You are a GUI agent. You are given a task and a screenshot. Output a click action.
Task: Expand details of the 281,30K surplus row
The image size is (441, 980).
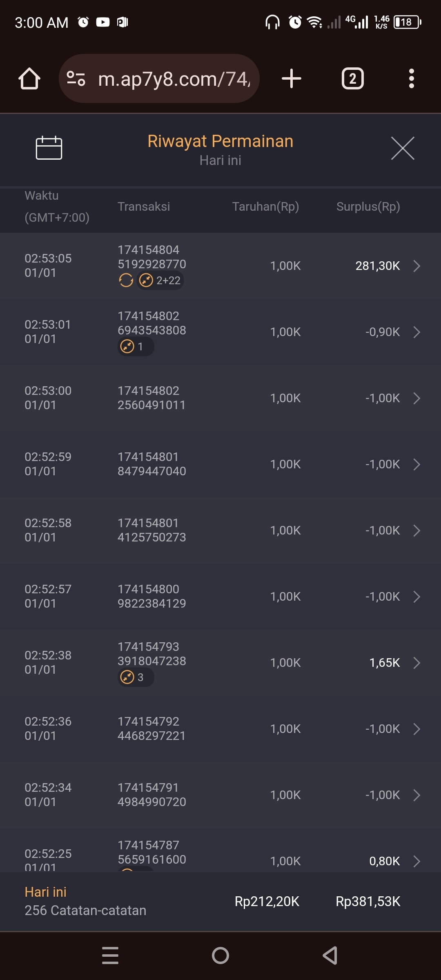416,266
